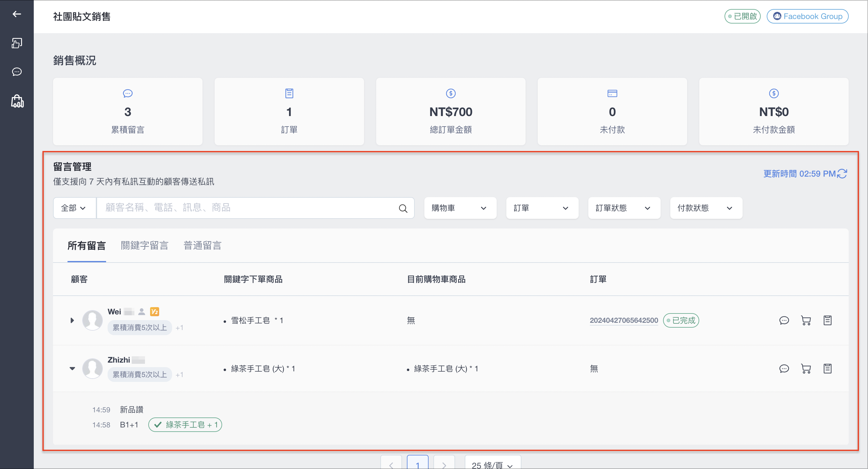This screenshot has width=868, height=469.
Task: Click the +1 tag count beside Wei
Action: click(179, 328)
